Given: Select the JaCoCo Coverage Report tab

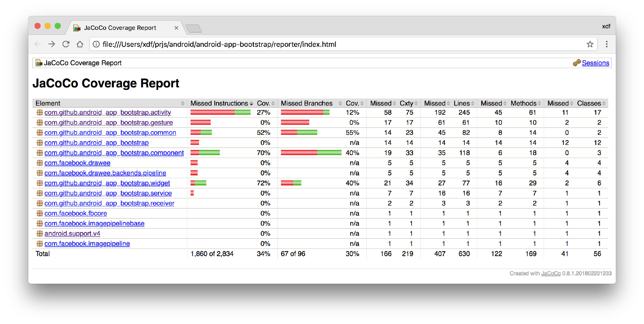Looking at the screenshot, I should [x=120, y=28].
